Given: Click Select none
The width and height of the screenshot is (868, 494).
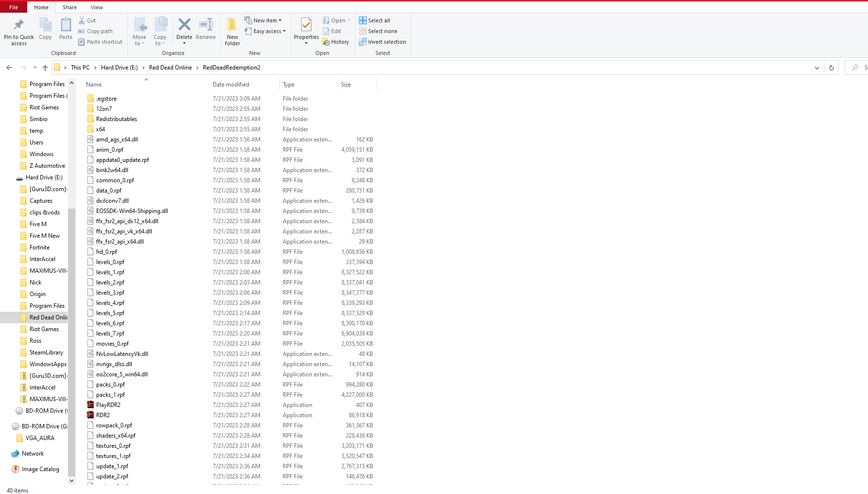Looking at the screenshot, I should pyautogui.click(x=378, y=31).
